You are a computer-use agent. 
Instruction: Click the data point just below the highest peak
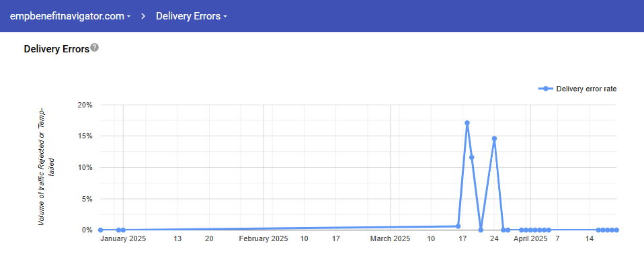tap(471, 157)
